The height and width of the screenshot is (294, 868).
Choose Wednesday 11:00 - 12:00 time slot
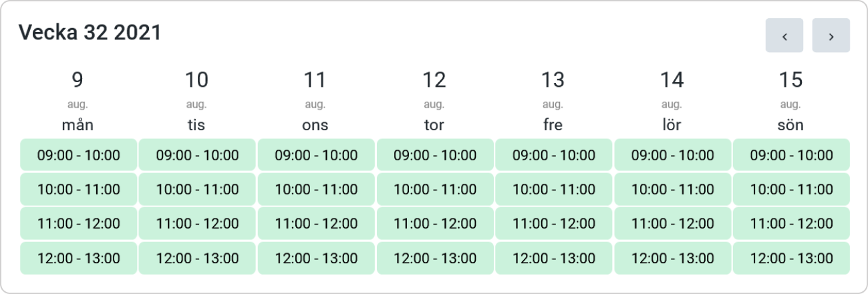(x=316, y=223)
